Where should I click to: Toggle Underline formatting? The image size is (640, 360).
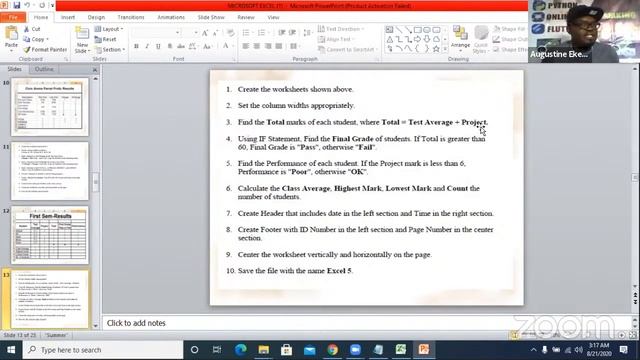click(x=158, y=46)
